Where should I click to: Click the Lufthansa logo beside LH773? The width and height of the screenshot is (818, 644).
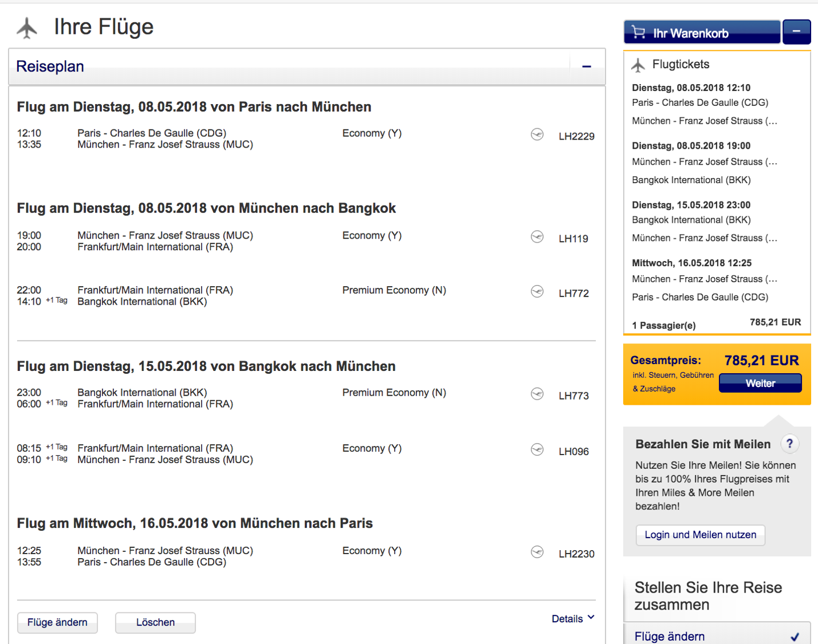click(x=537, y=394)
